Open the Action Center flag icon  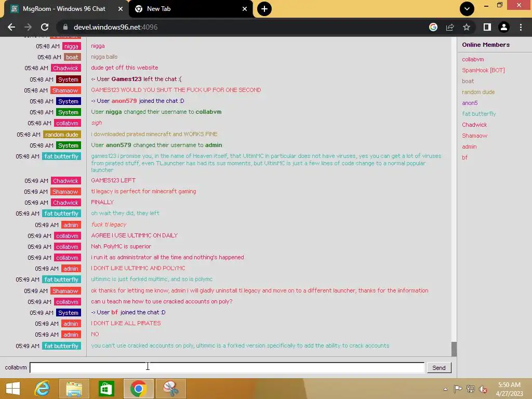point(458,389)
